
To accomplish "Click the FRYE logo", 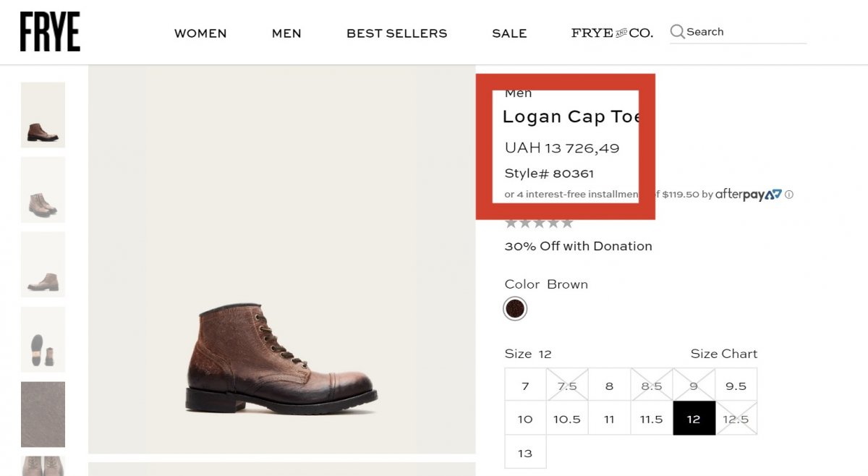I will coord(50,32).
